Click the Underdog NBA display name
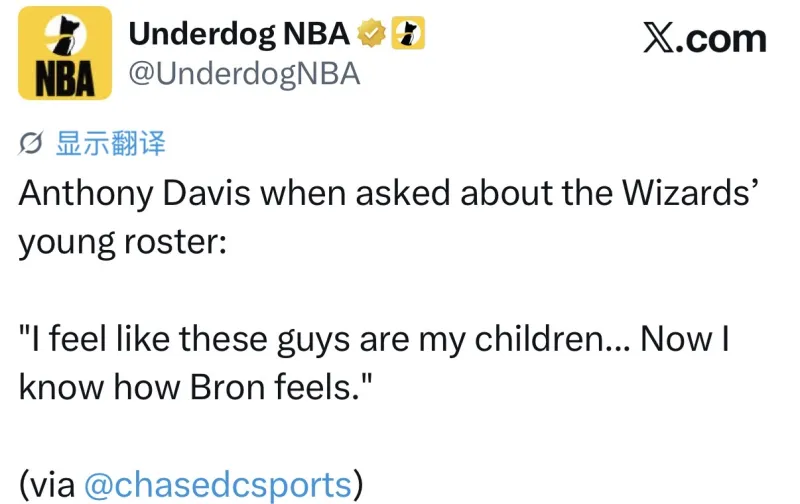 [x=240, y=35]
